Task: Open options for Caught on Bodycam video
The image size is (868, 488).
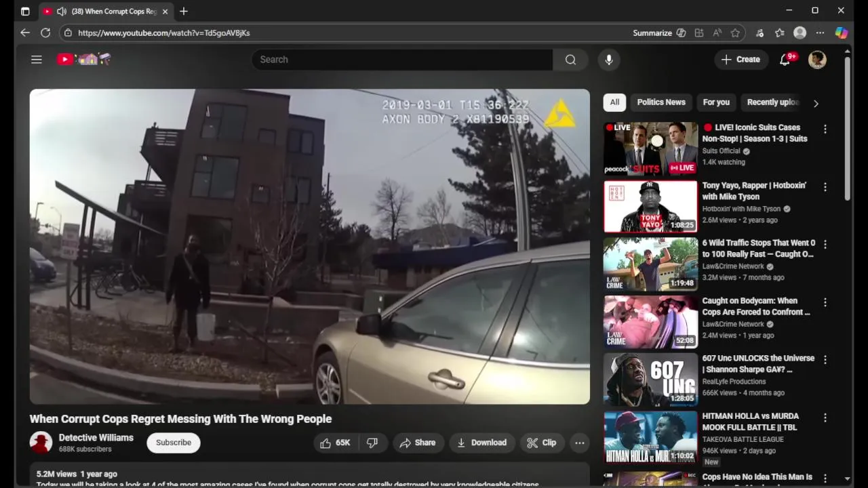Action: (x=825, y=302)
